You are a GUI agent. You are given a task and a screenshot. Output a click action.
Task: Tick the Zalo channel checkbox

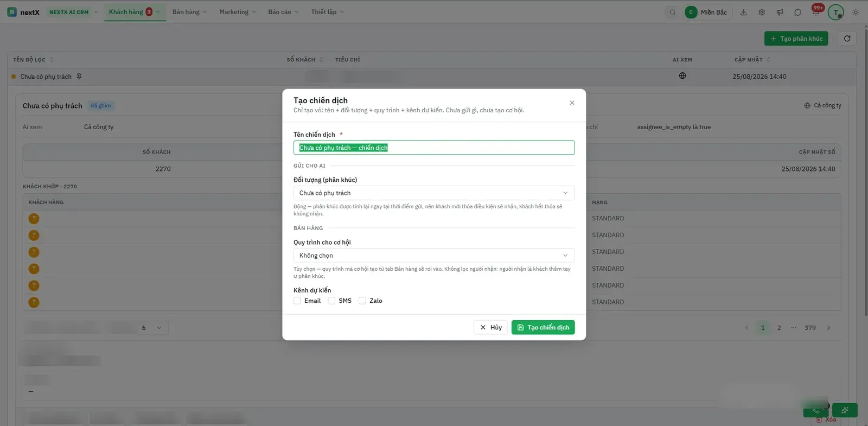tap(362, 301)
